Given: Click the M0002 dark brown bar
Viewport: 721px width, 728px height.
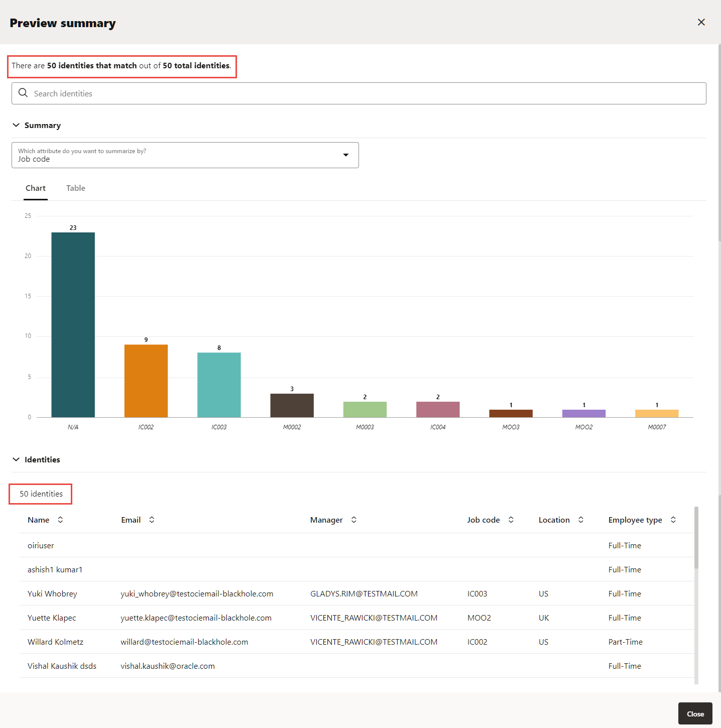Looking at the screenshot, I should 292,405.
